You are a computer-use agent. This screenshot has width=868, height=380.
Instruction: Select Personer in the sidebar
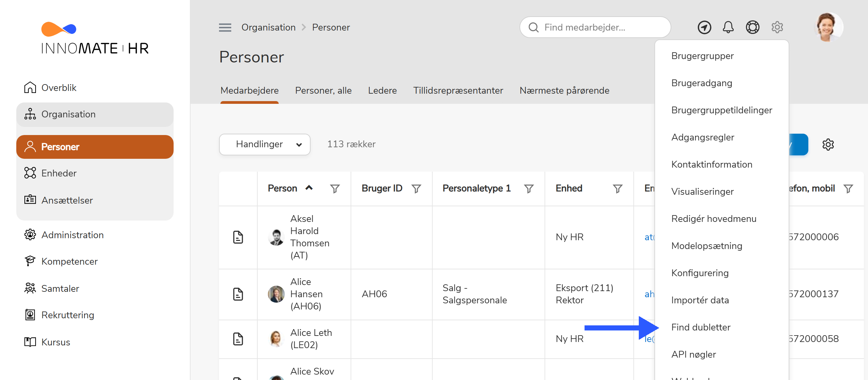95,147
